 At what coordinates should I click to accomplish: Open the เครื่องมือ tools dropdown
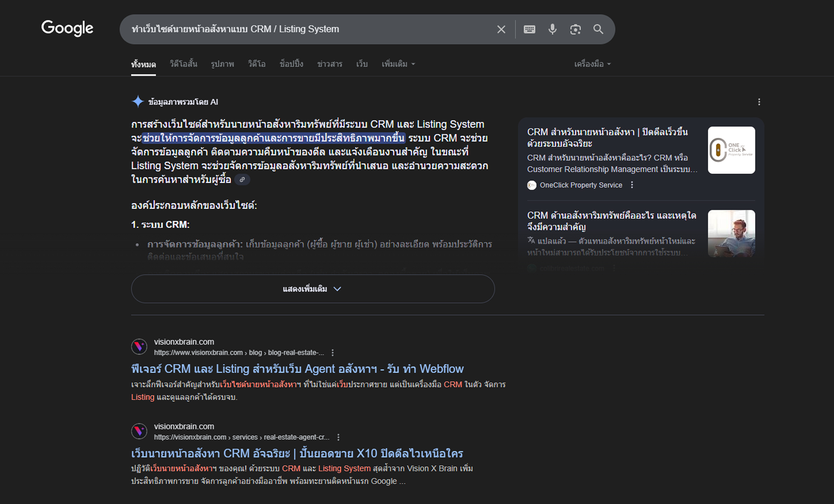592,64
